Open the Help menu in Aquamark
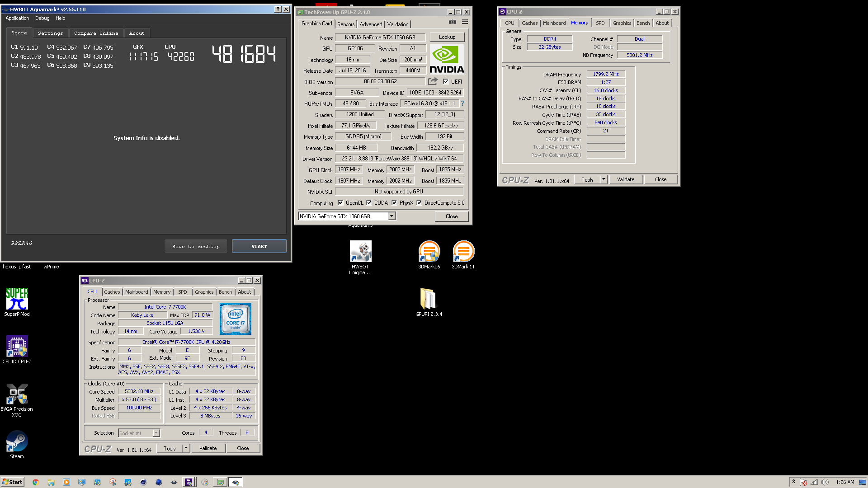868x488 pixels. tap(61, 18)
